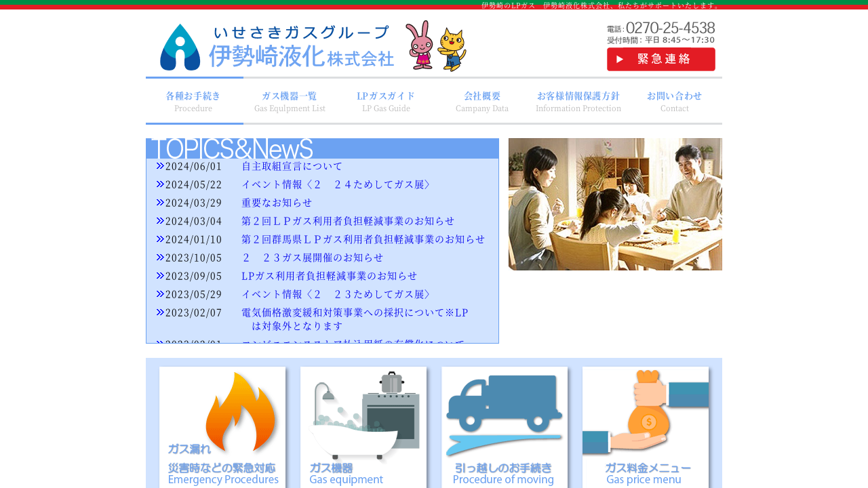This screenshot has width=868, height=488.
Task: Open the 各種お手続き Procedure menu
Action: (x=193, y=101)
